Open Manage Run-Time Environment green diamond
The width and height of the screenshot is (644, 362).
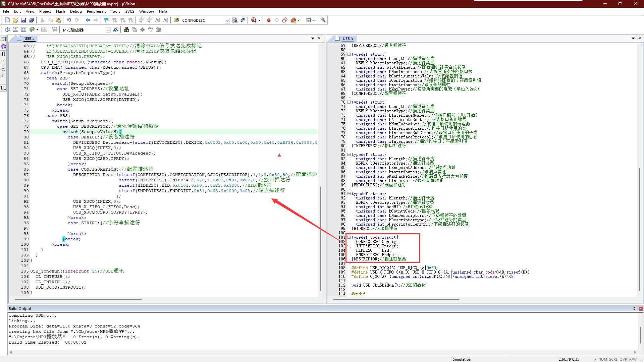pyautogui.click(x=143, y=29)
